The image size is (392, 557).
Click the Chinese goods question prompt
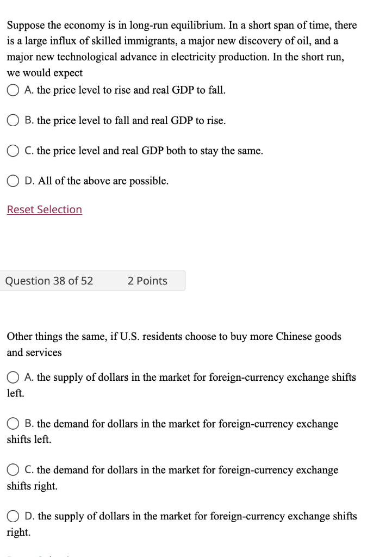pos(174,344)
